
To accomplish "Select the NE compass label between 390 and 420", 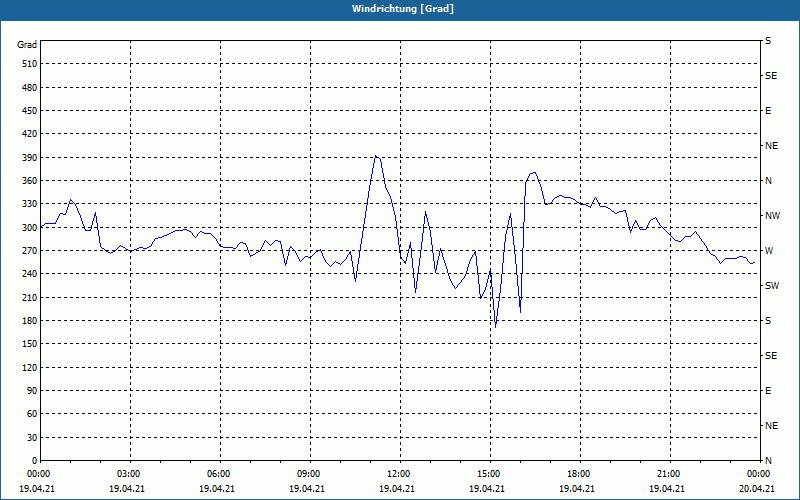I will pyautogui.click(x=771, y=146).
